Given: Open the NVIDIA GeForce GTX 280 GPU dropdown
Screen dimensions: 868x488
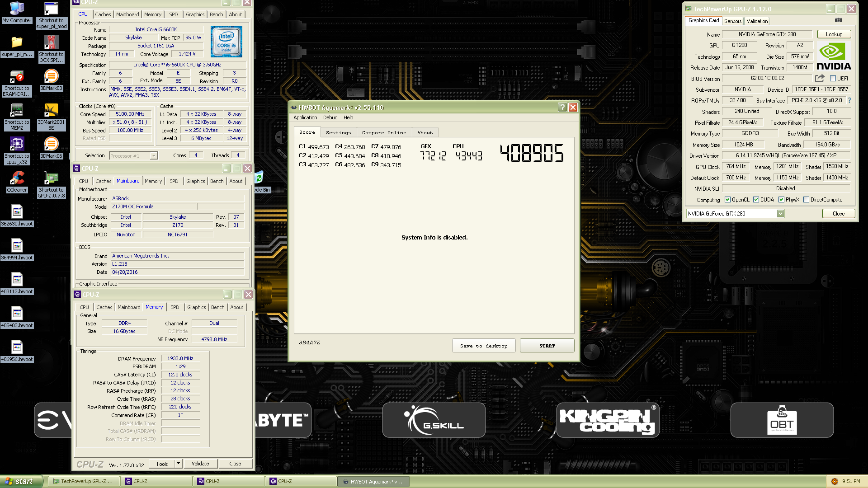Looking at the screenshot, I should (735, 214).
